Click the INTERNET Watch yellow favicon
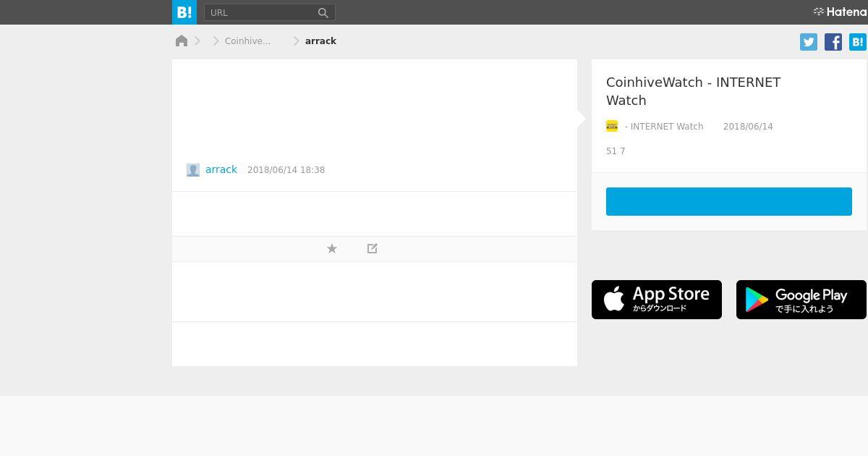868x456 pixels. tap(612, 126)
